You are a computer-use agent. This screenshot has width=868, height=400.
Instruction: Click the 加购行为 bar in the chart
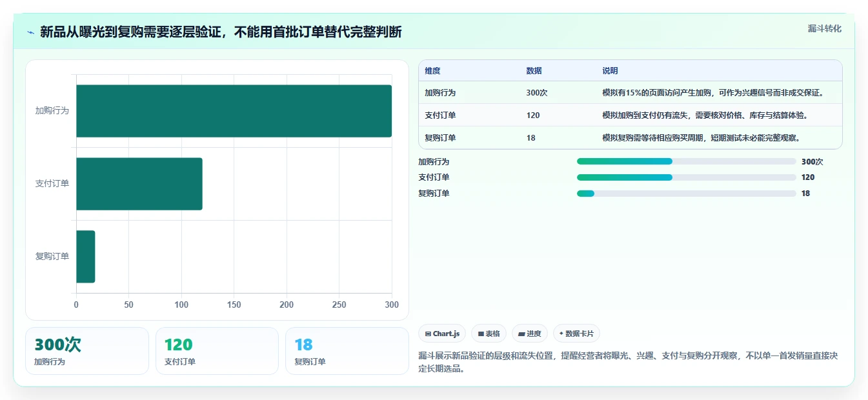[234, 111]
